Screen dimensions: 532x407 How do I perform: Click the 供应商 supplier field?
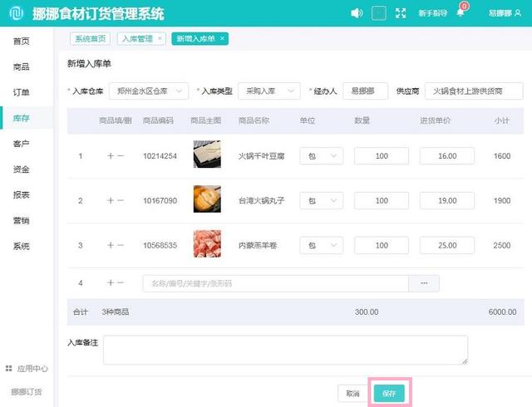point(474,91)
